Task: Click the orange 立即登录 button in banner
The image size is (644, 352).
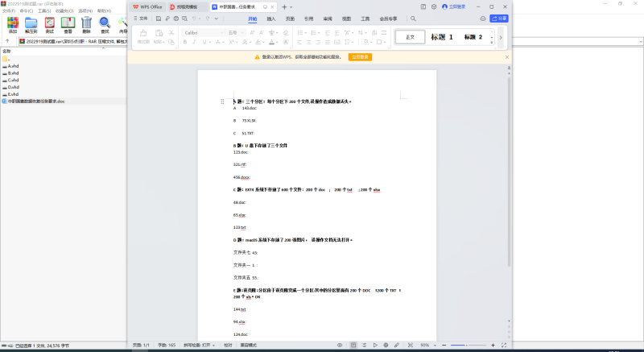Action: 360,57
